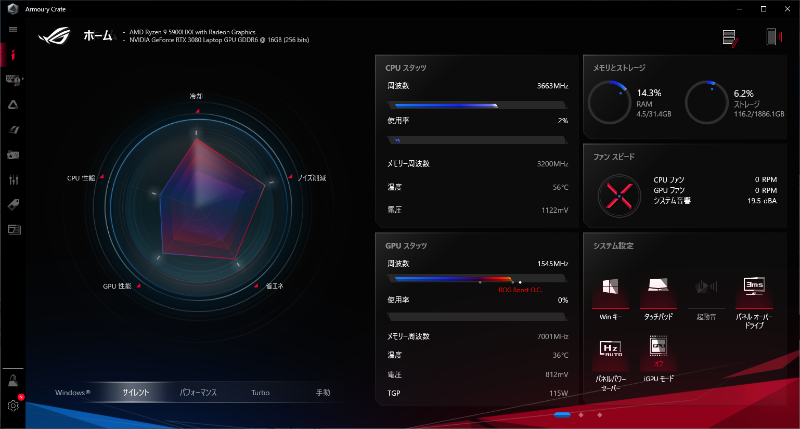Click the メモリとストレージ panel title
Image resolution: width=800 pixels, height=429 pixels.
(619, 68)
